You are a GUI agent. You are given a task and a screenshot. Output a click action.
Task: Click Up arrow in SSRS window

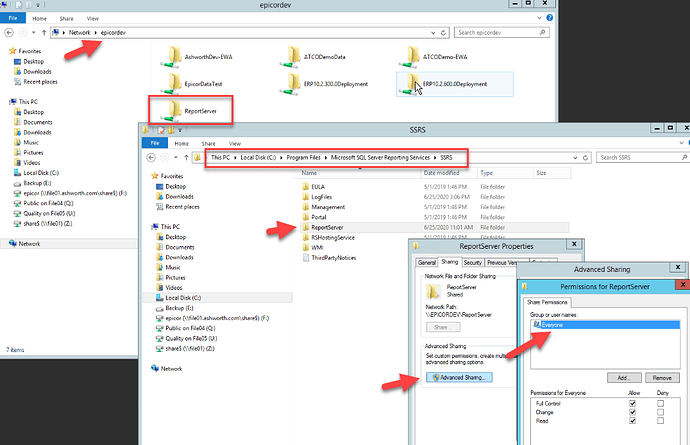click(x=186, y=158)
